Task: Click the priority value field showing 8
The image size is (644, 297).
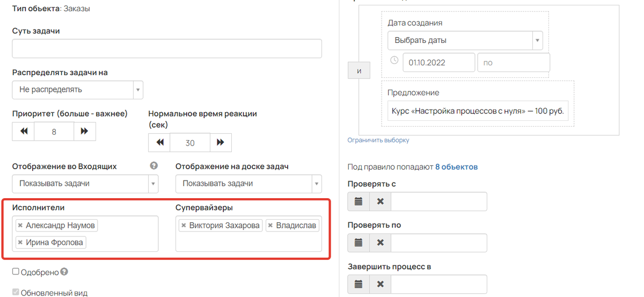Action: [54, 132]
